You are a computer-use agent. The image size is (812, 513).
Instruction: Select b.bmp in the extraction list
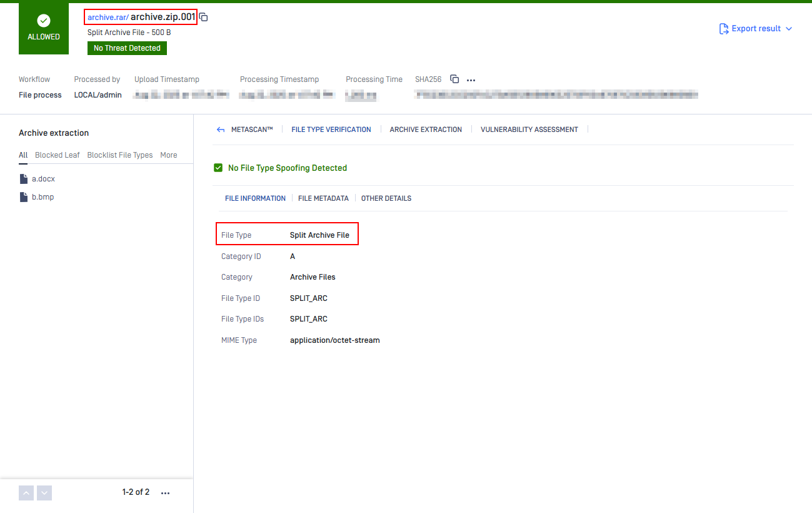click(x=43, y=197)
